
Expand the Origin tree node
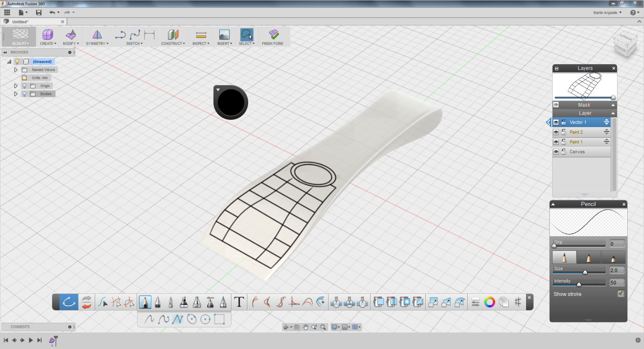coord(16,86)
